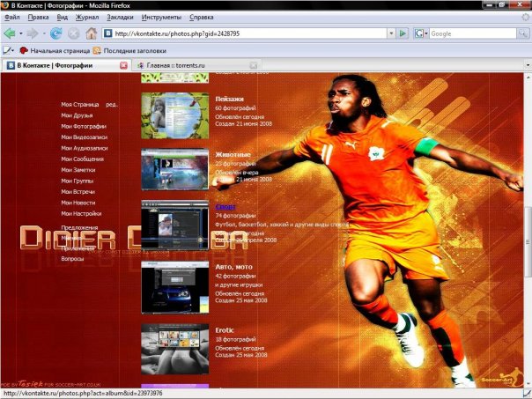Open Мои Группы in sidebar
This screenshot has height=399, width=532.
point(77,181)
